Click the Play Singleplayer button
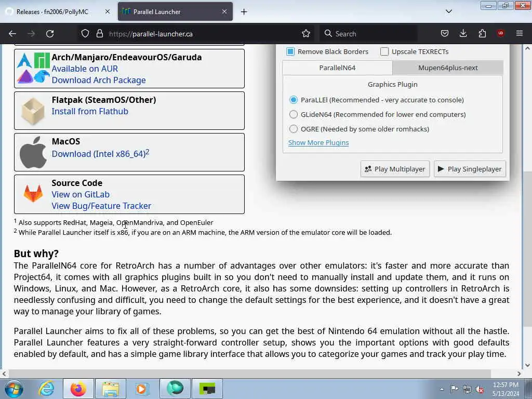 coord(470,169)
